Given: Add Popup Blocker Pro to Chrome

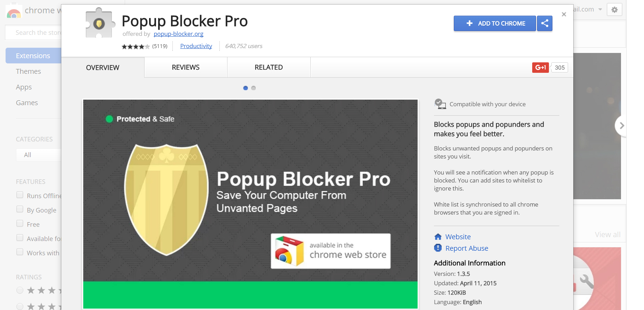Looking at the screenshot, I should click(x=495, y=23).
